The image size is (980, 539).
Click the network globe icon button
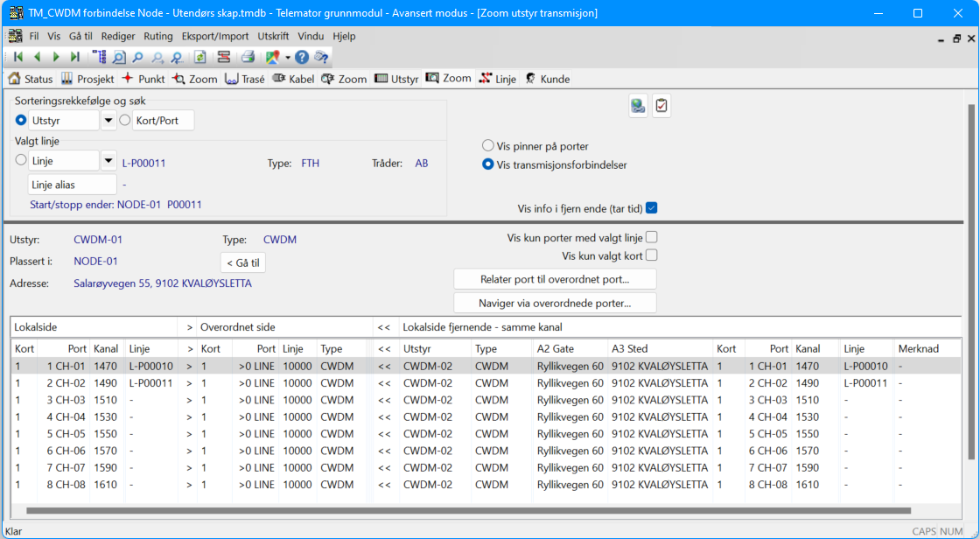pyautogui.click(x=638, y=106)
